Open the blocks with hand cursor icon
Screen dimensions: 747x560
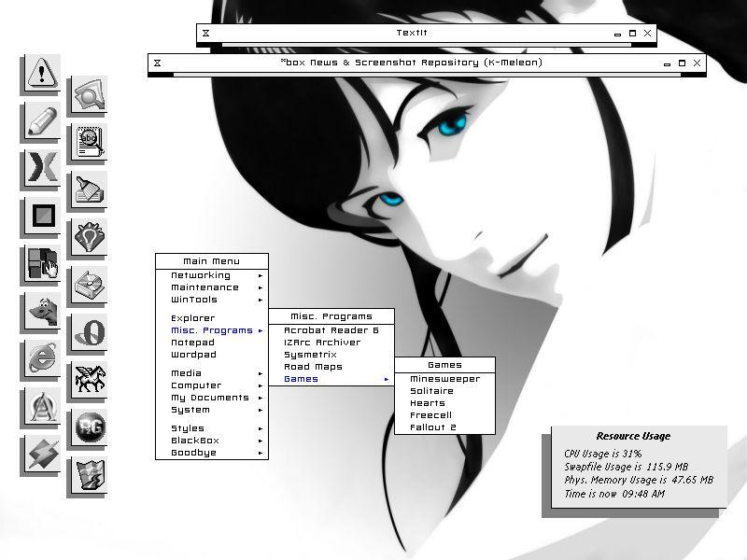point(41,263)
